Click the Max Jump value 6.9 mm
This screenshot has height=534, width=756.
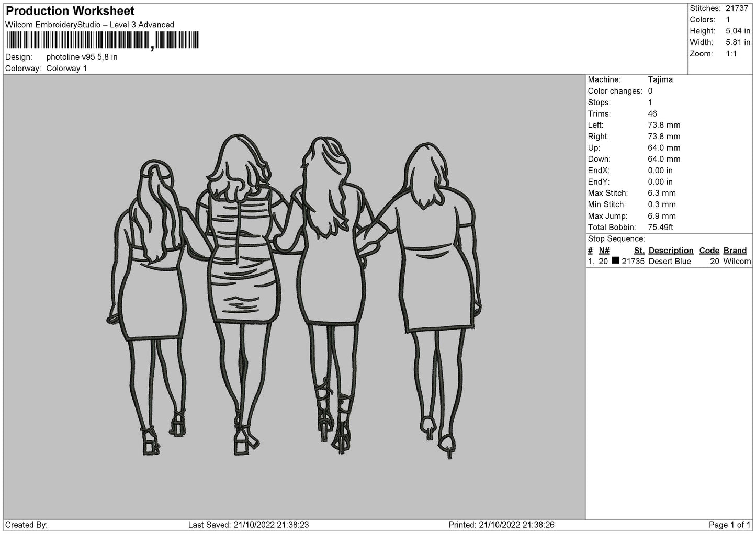(x=662, y=216)
